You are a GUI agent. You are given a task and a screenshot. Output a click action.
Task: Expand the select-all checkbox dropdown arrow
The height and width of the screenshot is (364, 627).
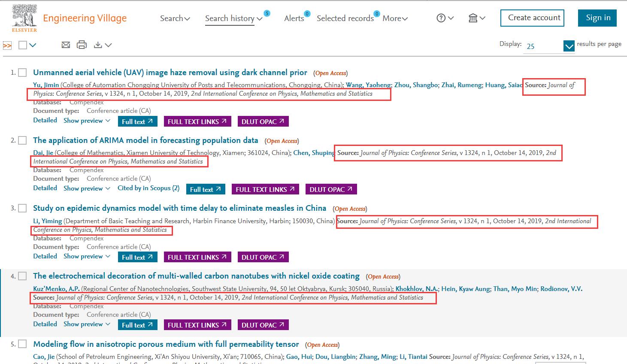point(33,45)
